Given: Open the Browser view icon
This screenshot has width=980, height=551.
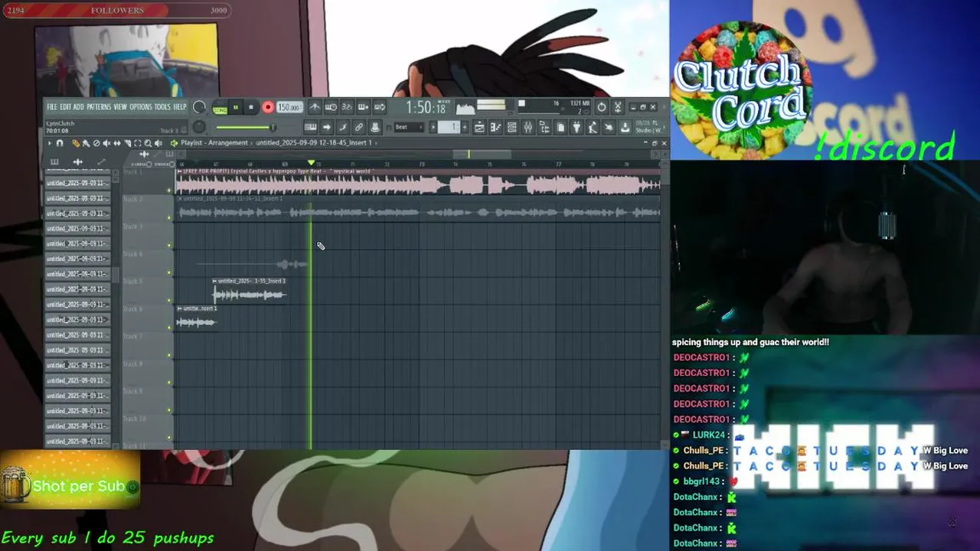Looking at the screenshot, I should click(x=544, y=127).
